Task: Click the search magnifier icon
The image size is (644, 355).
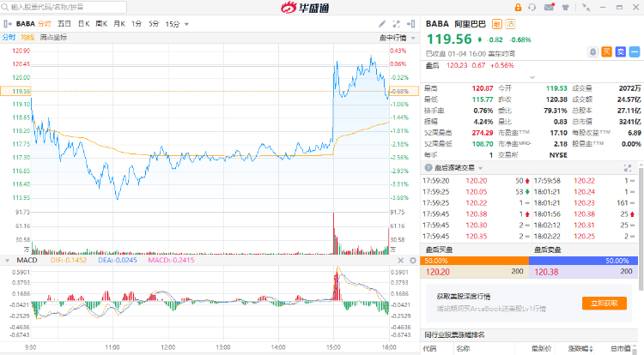Action: [x=5, y=7]
